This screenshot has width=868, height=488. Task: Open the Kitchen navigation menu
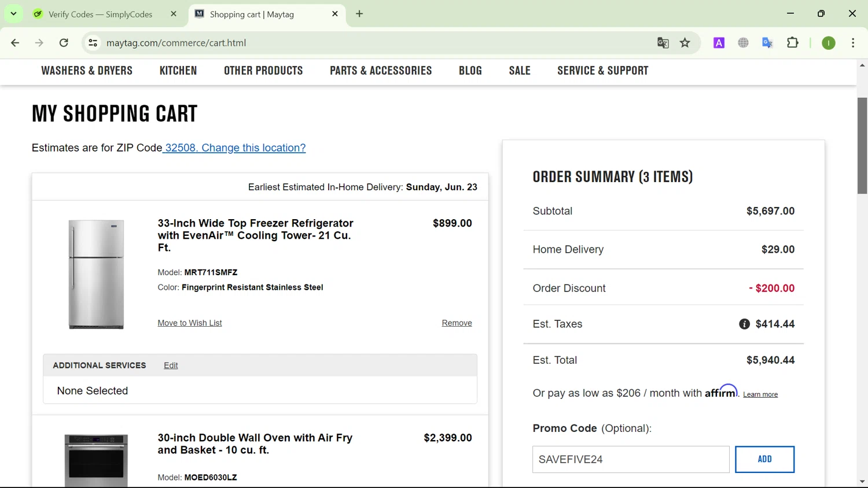click(x=178, y=71)
